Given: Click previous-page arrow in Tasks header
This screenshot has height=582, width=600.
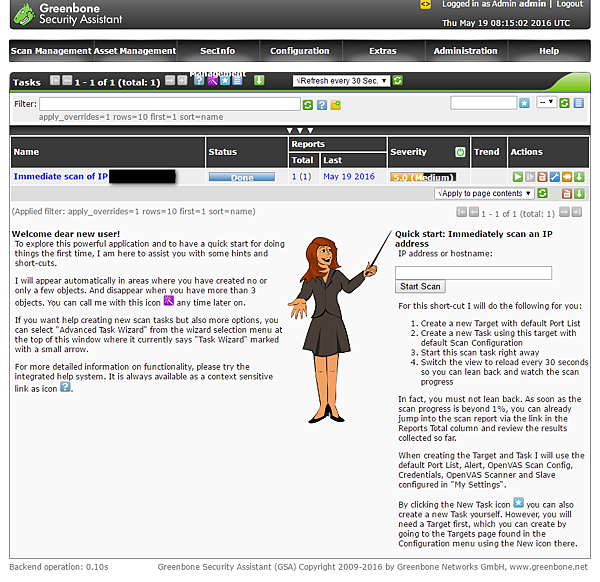Looking at the screenshot, I should (67, 81).
